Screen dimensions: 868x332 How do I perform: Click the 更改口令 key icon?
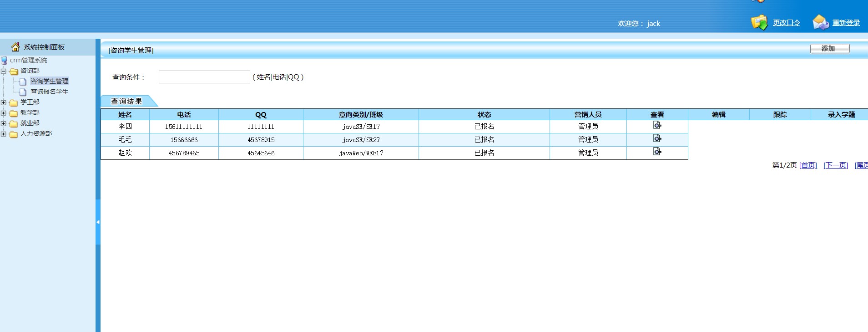(x=759, y=22)
